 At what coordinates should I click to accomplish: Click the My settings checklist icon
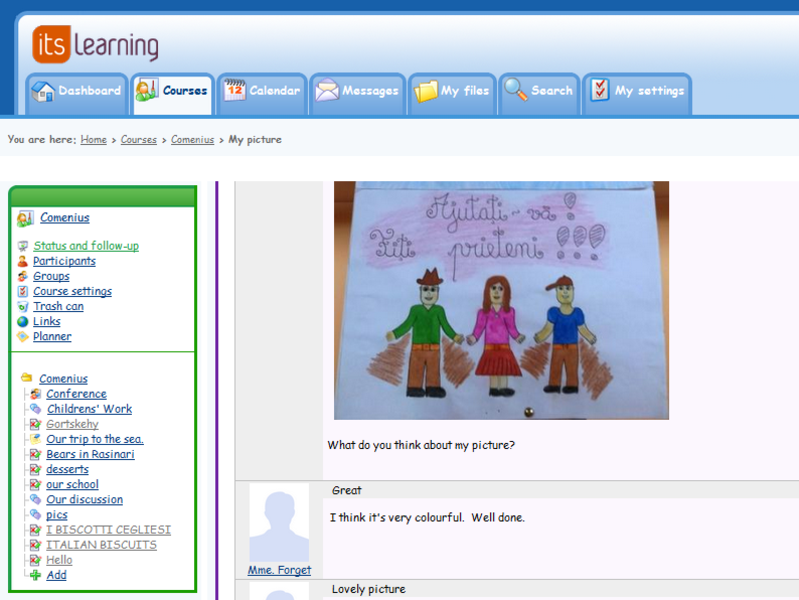pos(600,90)
